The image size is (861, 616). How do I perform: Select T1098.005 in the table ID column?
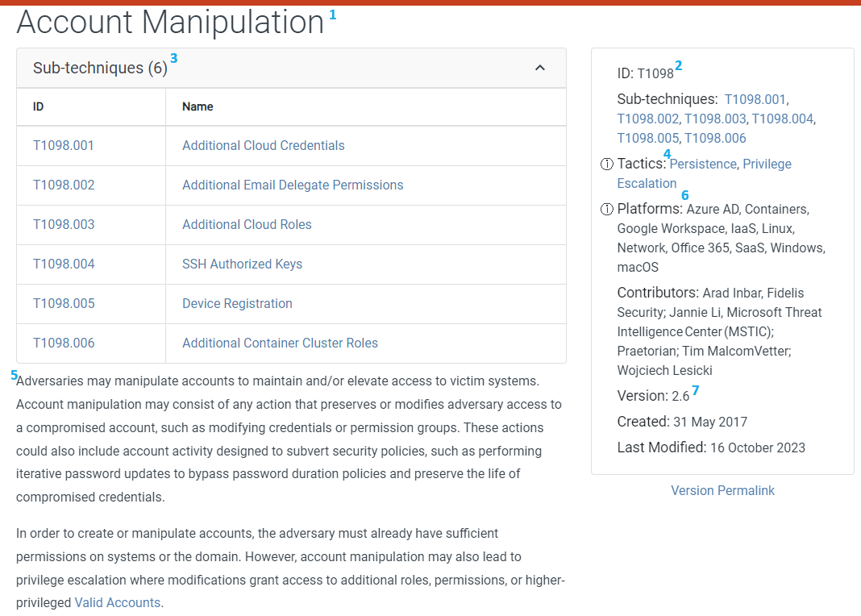[x=64, y=304]
